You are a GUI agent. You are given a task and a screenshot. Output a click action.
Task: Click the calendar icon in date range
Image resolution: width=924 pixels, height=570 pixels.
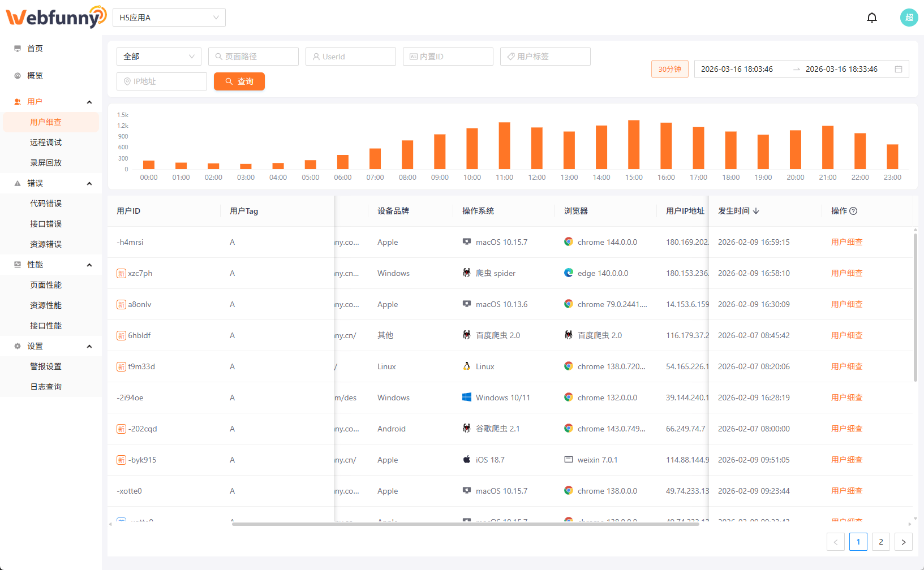898,69
